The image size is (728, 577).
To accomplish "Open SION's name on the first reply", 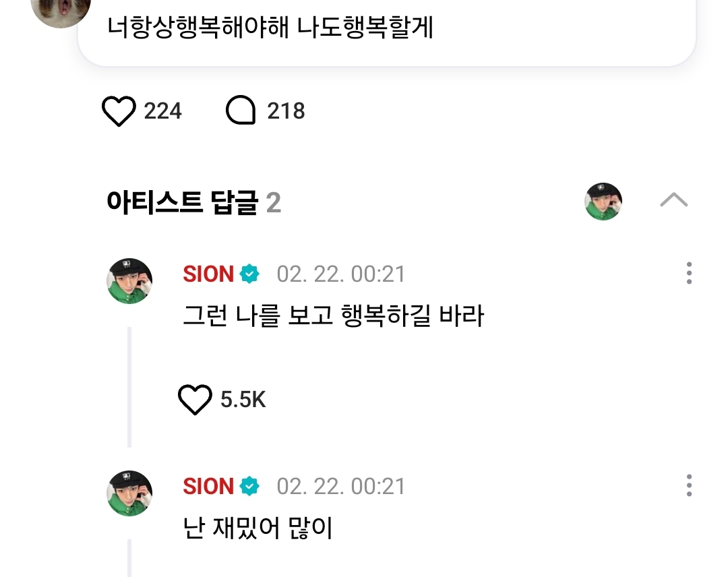I will point(208,274).
